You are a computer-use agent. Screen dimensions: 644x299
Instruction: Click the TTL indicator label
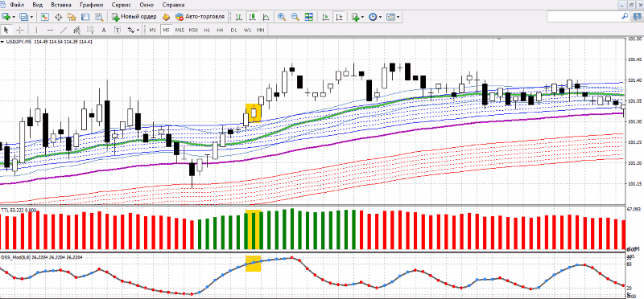19,210
